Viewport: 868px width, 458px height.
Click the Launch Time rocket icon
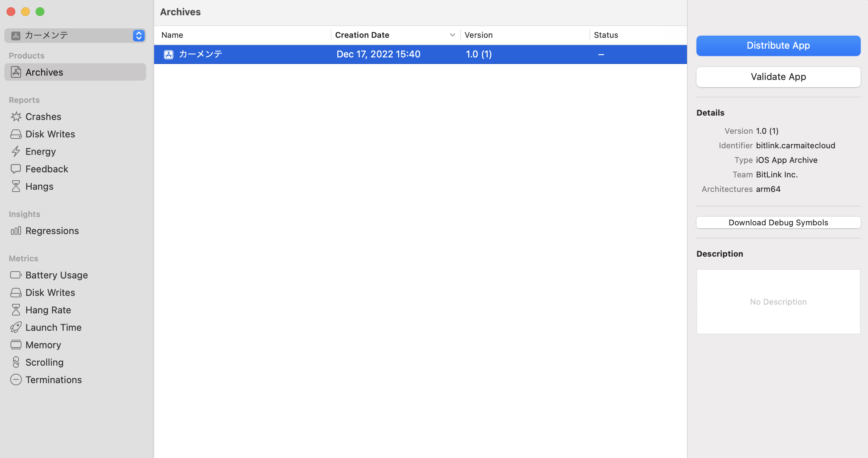pos(16,328)
